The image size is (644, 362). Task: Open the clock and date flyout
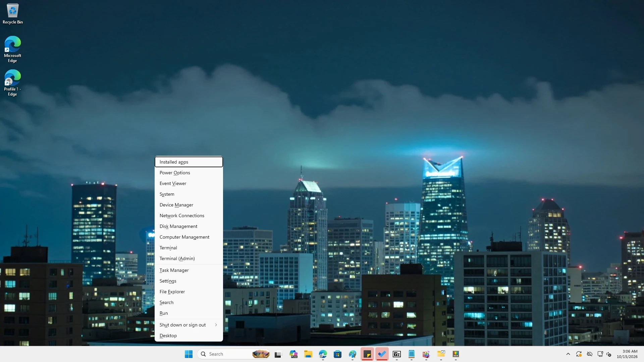[627, 354]
